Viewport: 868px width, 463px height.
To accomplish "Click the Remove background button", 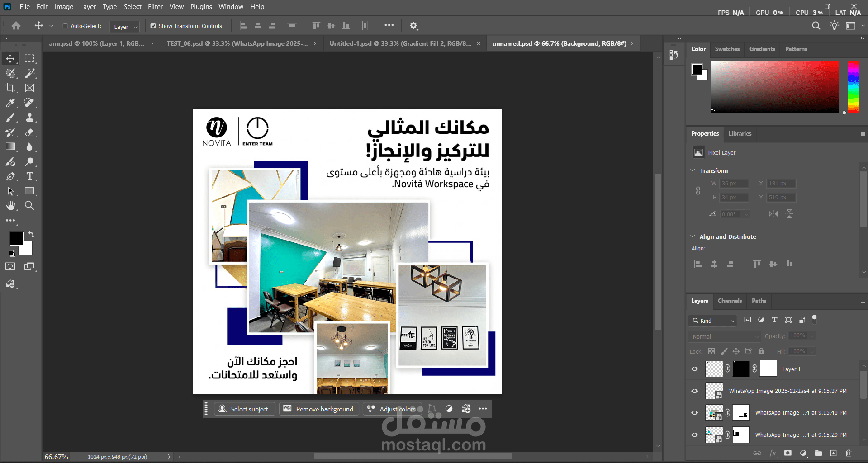I will click(318, 409).
